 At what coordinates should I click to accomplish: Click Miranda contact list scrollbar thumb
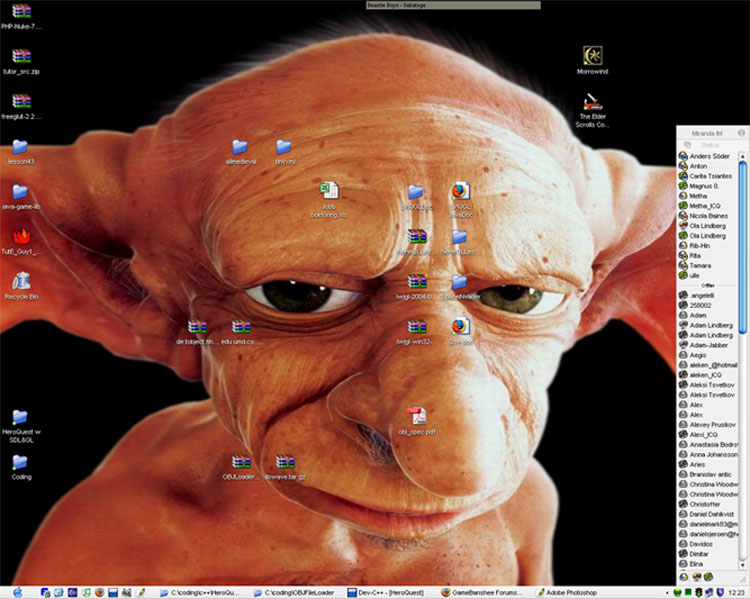coord(743,247)
